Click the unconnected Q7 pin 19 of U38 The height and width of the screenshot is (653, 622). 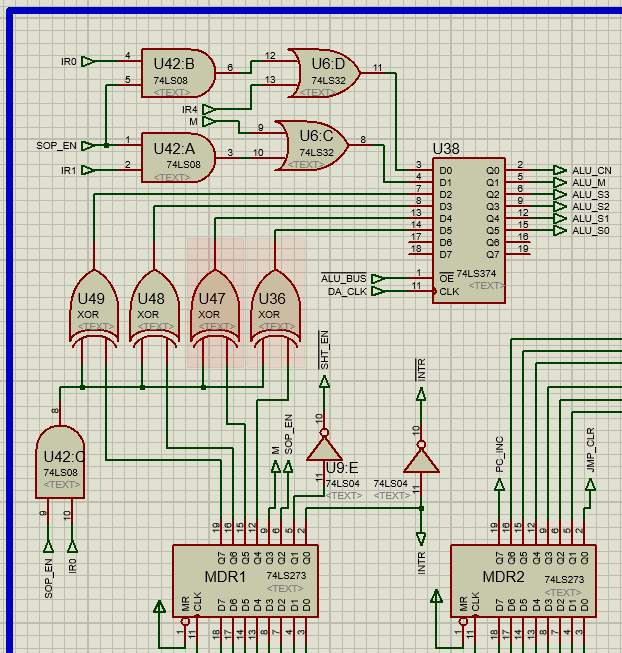click(x=518, y=254)
